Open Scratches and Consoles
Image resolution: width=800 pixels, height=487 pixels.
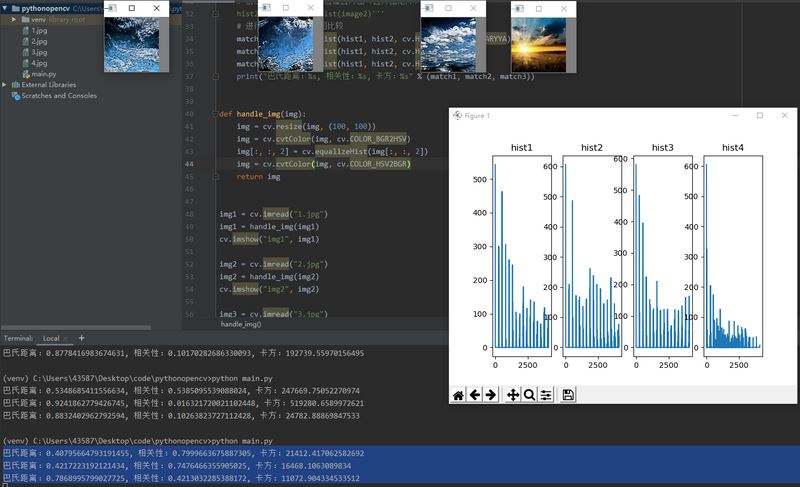[58, 96]
